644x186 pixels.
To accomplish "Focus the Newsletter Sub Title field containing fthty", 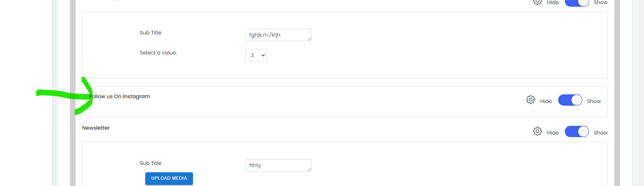I will click(278, 165).
